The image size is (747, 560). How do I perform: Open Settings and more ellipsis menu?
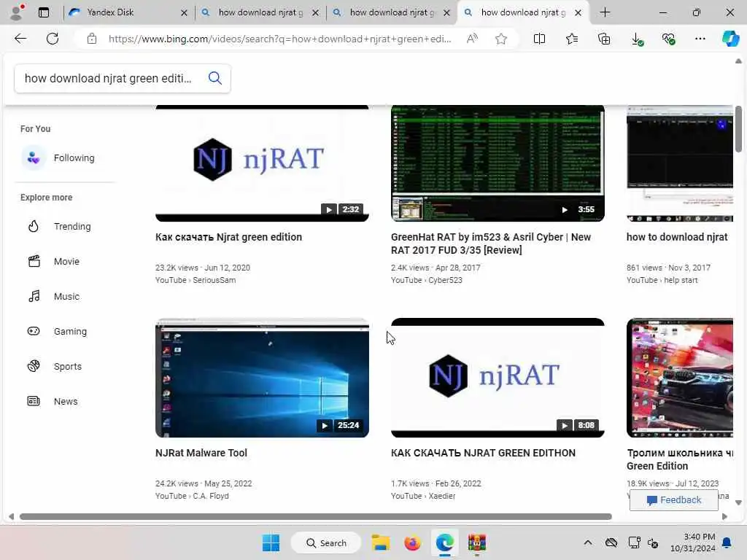[x=700, y=39]
